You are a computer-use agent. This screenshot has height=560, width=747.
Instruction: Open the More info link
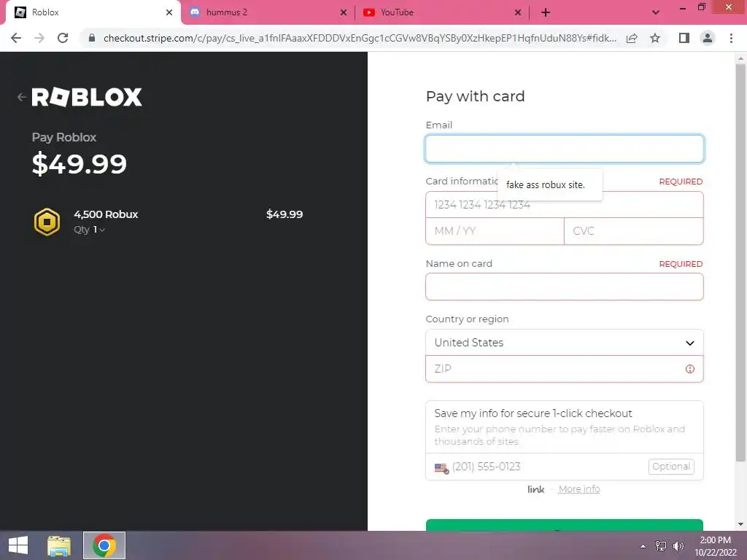point(578,489)
